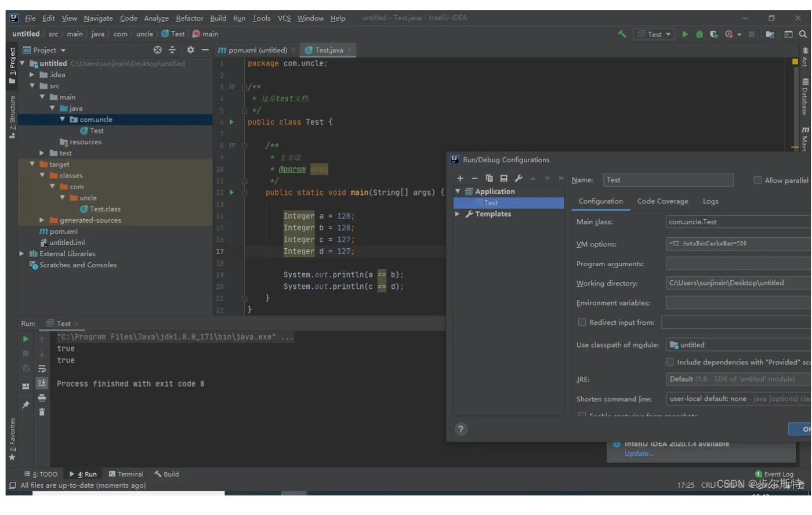Run Test with the green toolbar arrow
The image size is (812, 515).
(685, 34)
